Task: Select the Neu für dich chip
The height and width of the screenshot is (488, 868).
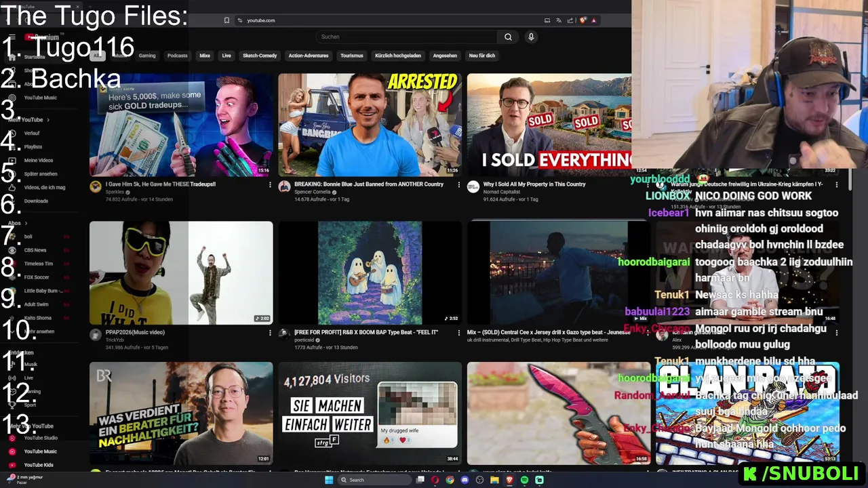Action: 482,56
